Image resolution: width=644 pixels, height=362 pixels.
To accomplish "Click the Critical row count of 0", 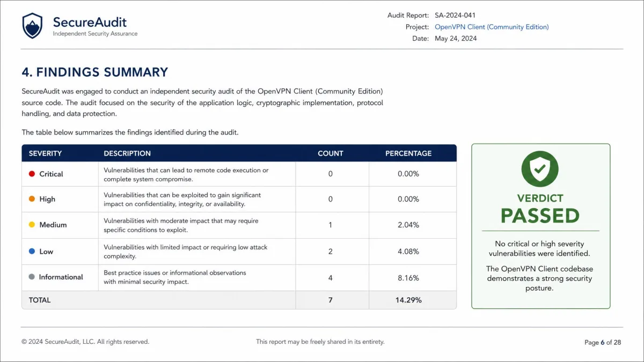I will tap(331, 174).
